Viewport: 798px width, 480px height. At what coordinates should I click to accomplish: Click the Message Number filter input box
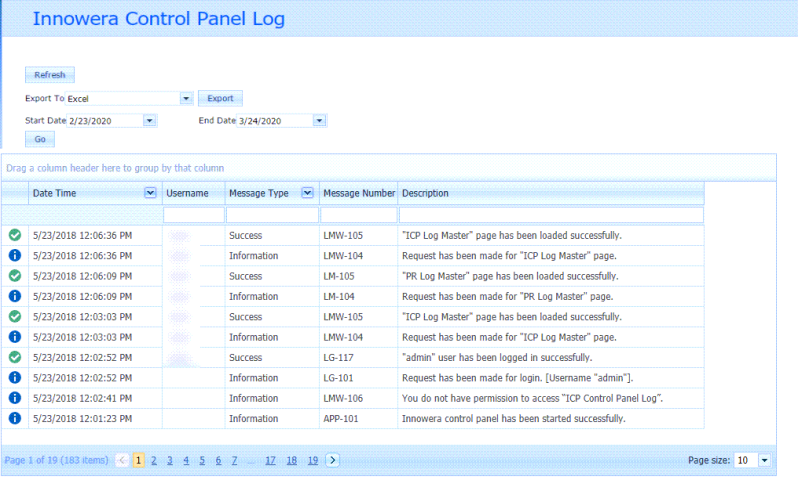coord(359,215)
